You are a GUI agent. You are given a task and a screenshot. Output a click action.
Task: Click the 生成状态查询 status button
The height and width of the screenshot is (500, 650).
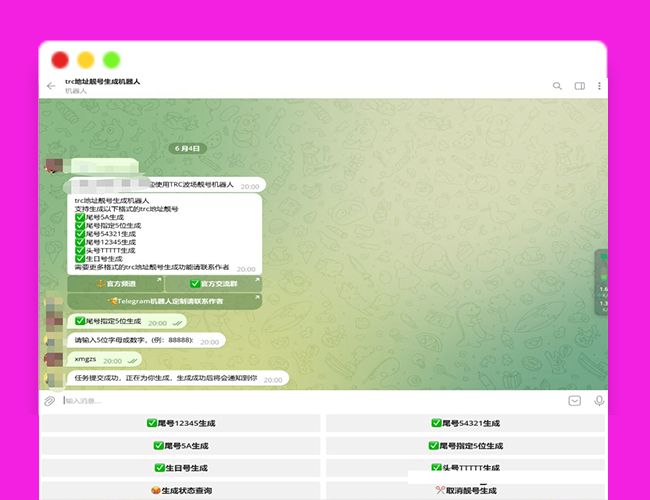180,490
